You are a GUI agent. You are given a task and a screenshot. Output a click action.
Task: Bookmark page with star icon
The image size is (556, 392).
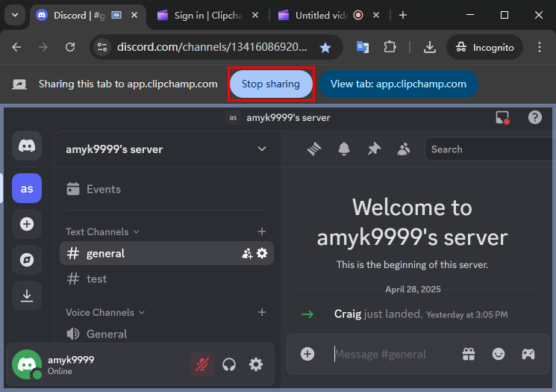[x=325, y=47]
